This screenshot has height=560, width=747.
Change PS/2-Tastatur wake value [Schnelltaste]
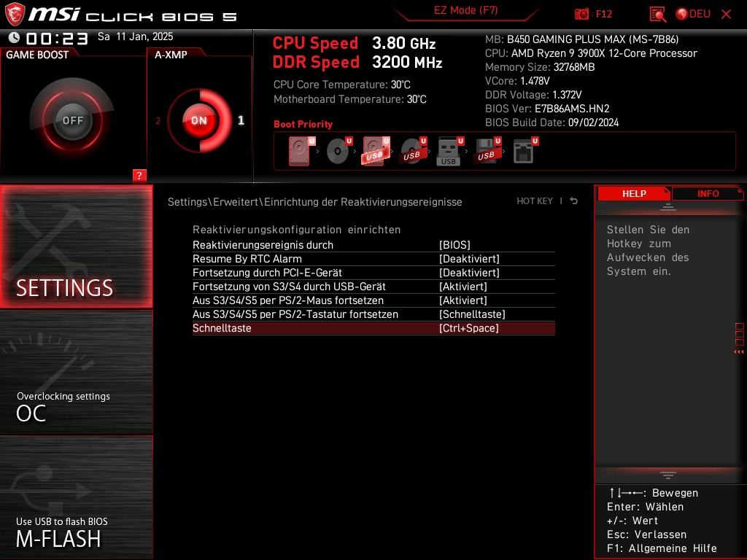click(472, 314)
